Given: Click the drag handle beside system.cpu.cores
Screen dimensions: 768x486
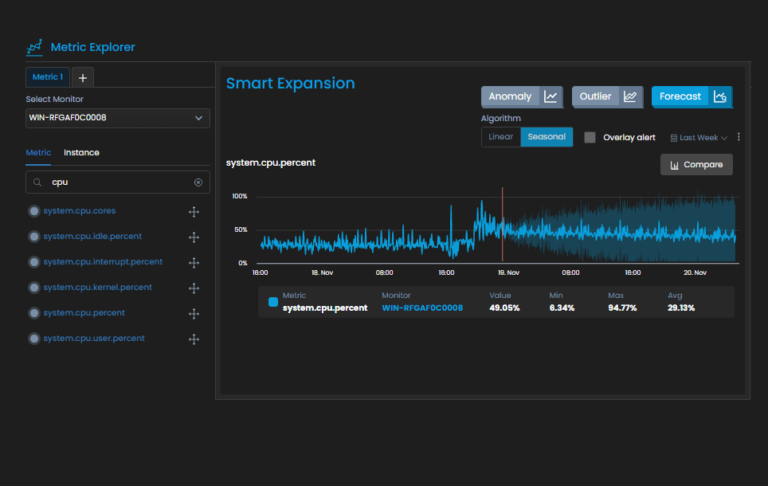Looking at the screenshot, I should tap(194, 211).
